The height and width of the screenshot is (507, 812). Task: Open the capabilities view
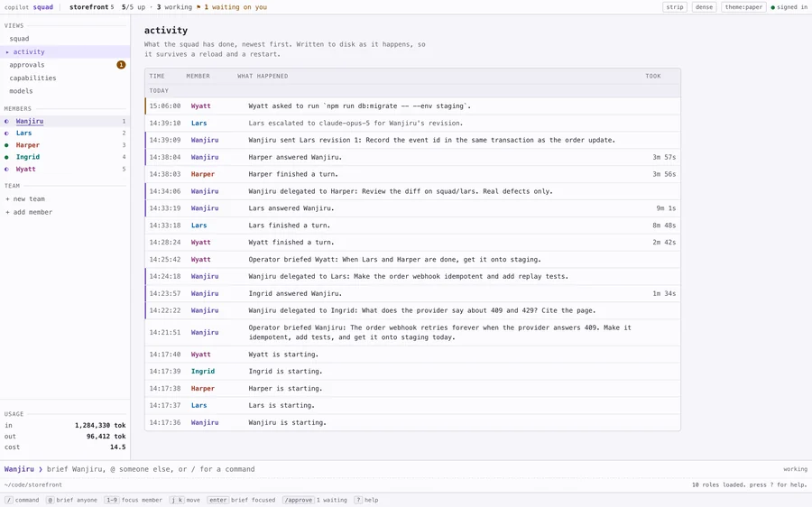click(x=65, y=78)
